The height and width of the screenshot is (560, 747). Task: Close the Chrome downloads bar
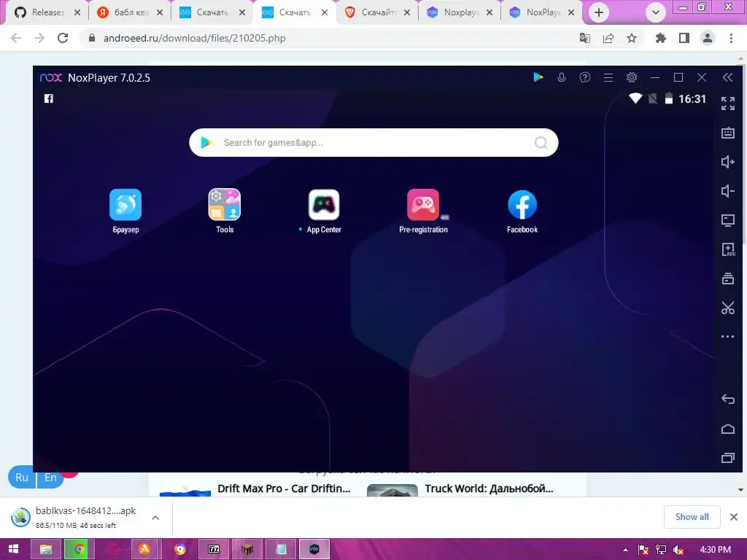coord(734,517)
